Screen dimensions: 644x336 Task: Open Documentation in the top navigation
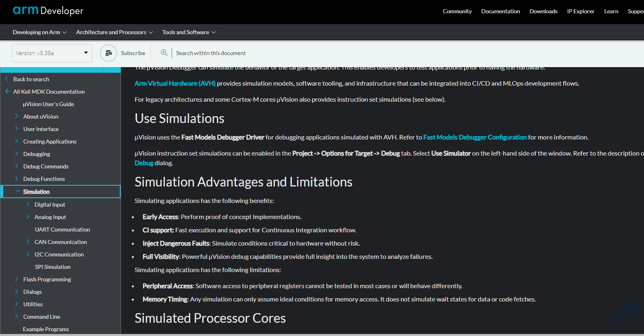pyautogui.click(x=500, y=11)
